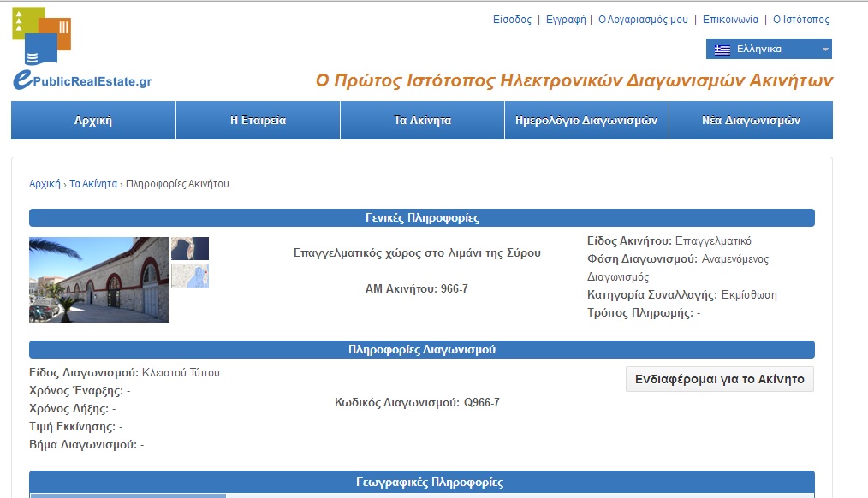
Task: Click the Ο Ιστότοπος link
Action: pyautogui.click(x=801, y=20)
